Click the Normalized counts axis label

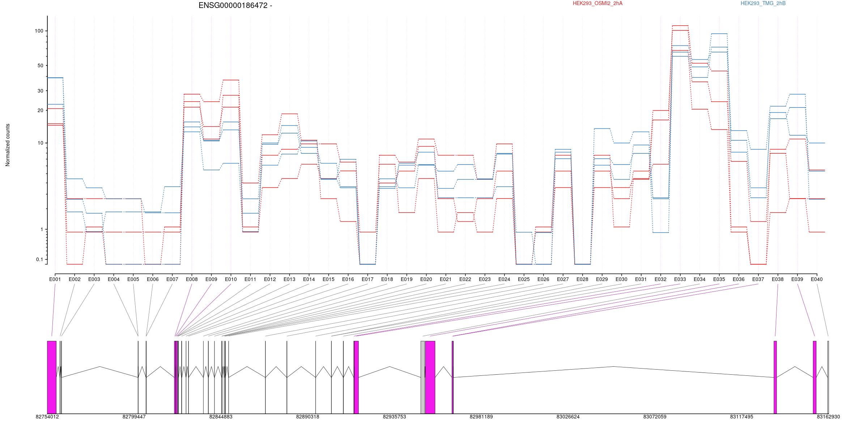point(8,145)
